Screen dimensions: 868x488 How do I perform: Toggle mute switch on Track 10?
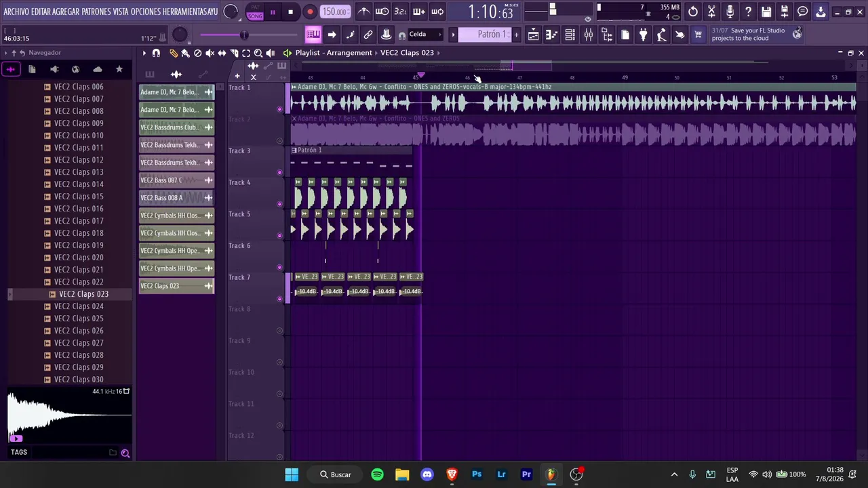pyautogui.click(x=279, y=394)
